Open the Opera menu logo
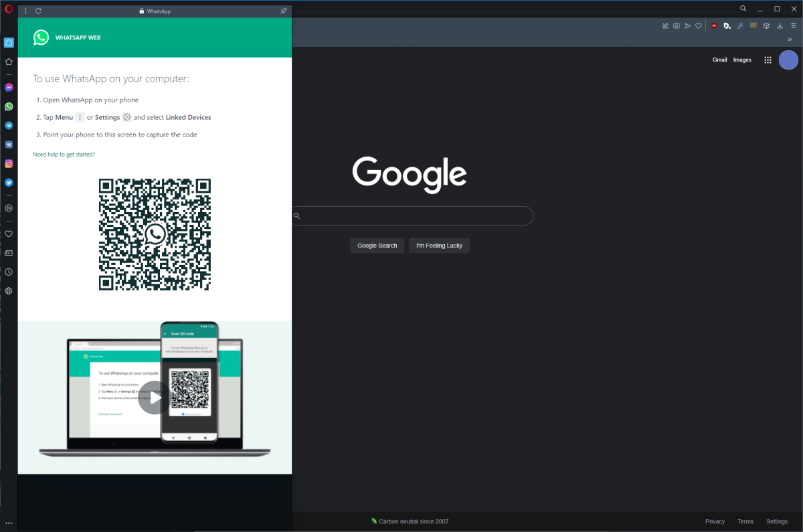 pos(9,9)
